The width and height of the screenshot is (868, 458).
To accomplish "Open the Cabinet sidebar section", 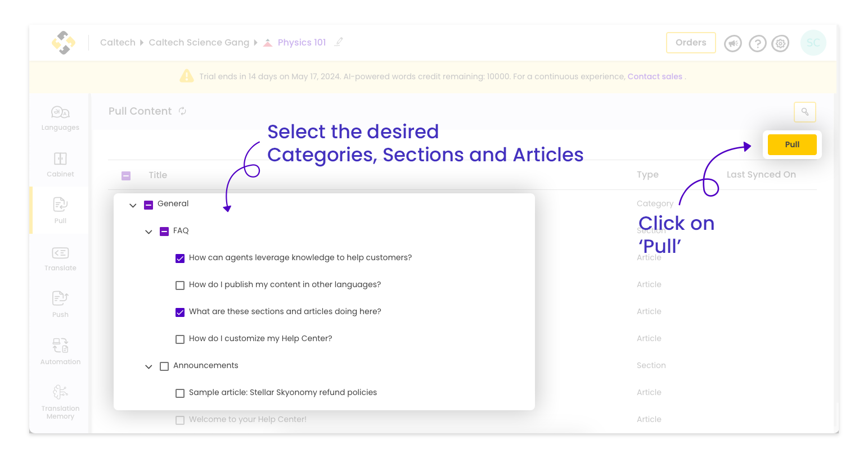I will [x=60, y=165].
